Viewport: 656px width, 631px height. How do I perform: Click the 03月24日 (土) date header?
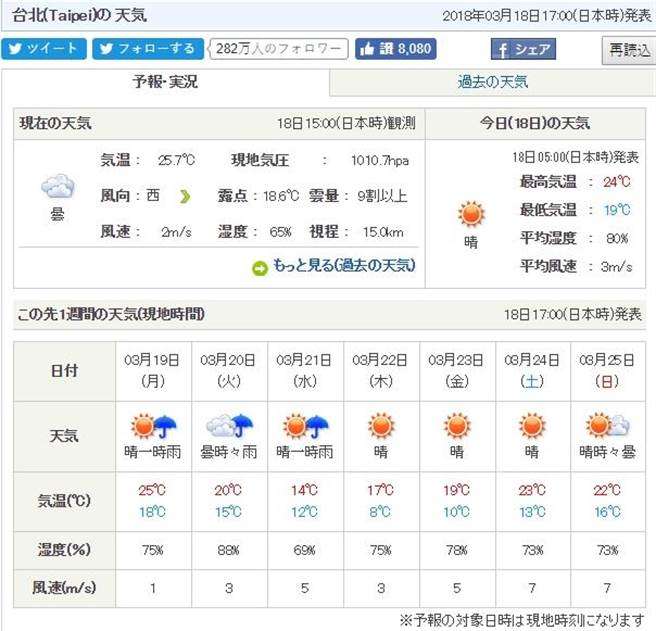tap(531, 369)
